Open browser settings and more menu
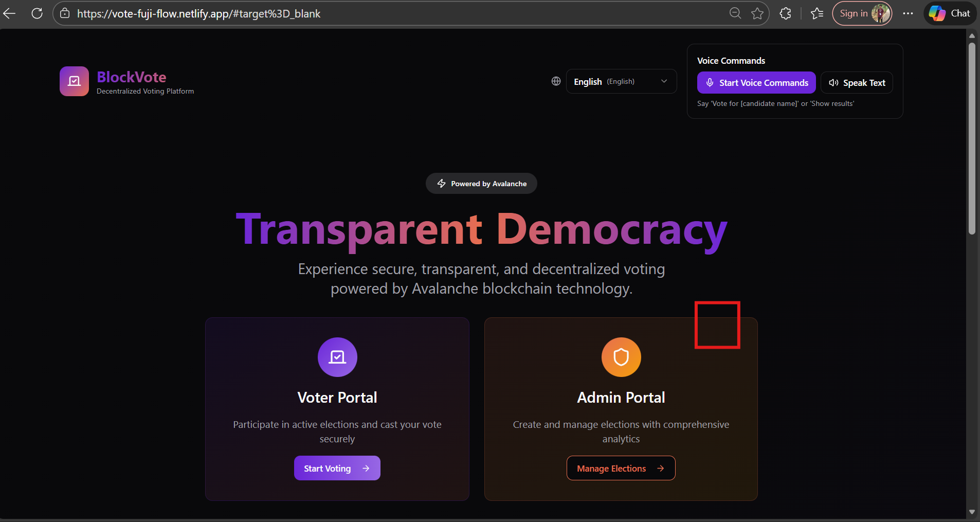This screenshot has height=522, width=980. [908, 13]
